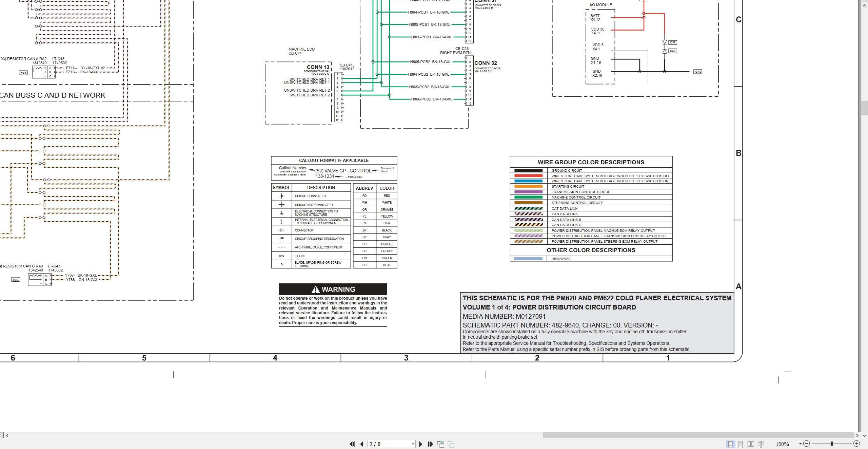Click the GROUND CIRCUIT black swatch
Viewport: 868px width, 449px height.
(x=528, y=170)
